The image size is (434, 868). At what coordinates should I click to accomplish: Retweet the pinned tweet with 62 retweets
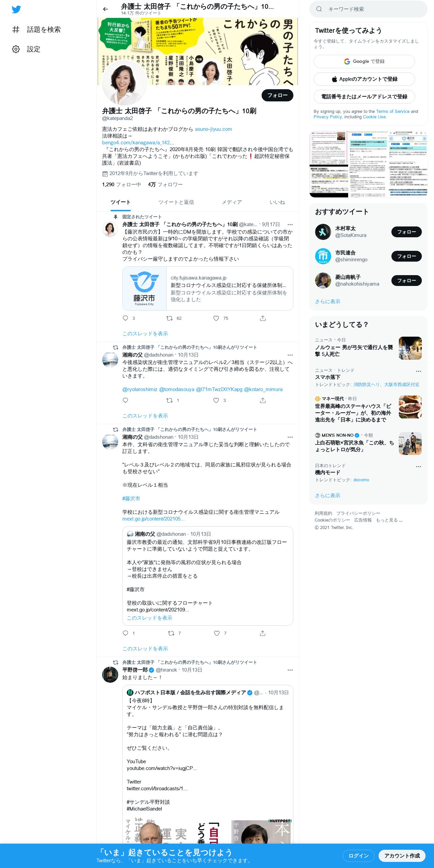(169, 318)
